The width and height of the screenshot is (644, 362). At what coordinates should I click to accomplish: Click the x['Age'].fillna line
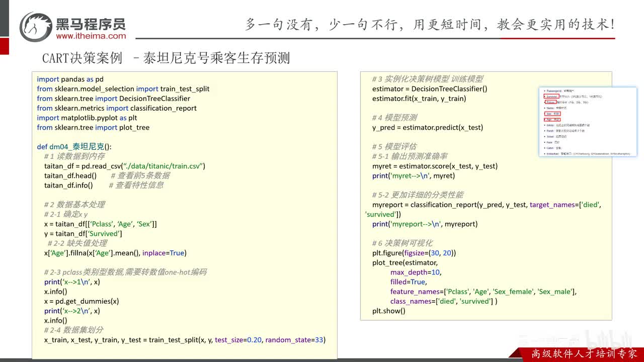[x=115, y=253]
